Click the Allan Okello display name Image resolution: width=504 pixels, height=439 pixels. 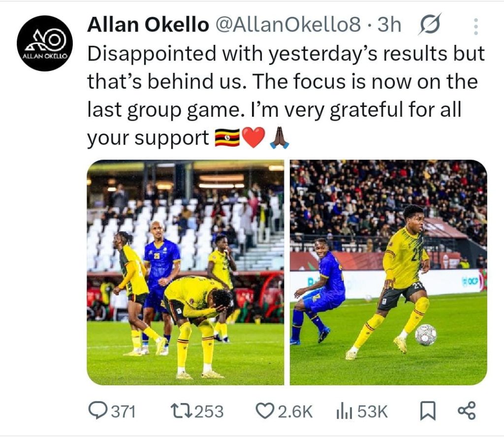point(148,25)
